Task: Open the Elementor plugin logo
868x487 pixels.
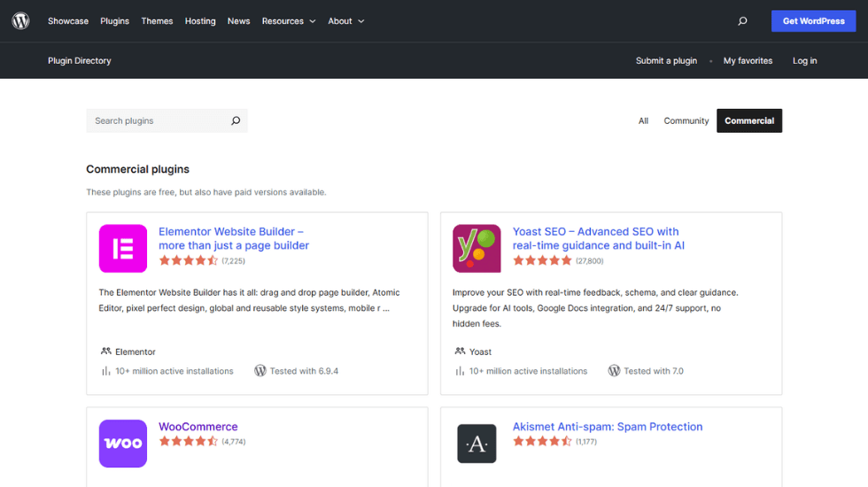Action: coord(123,249)
